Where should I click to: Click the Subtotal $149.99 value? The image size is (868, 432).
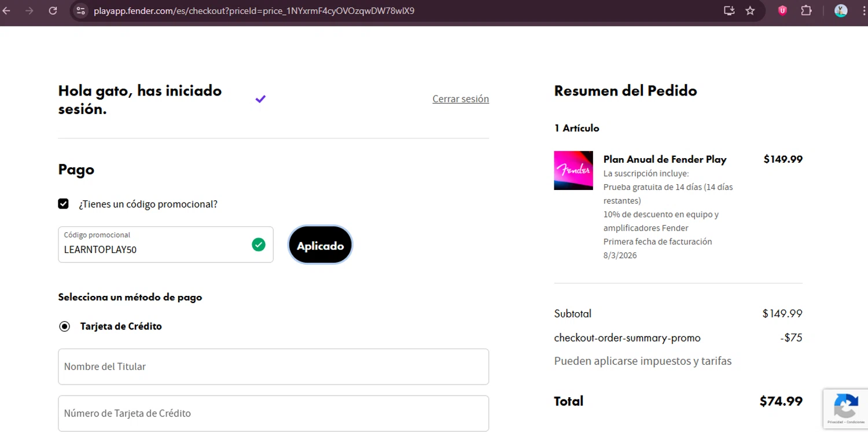click(x=782, y=313)
